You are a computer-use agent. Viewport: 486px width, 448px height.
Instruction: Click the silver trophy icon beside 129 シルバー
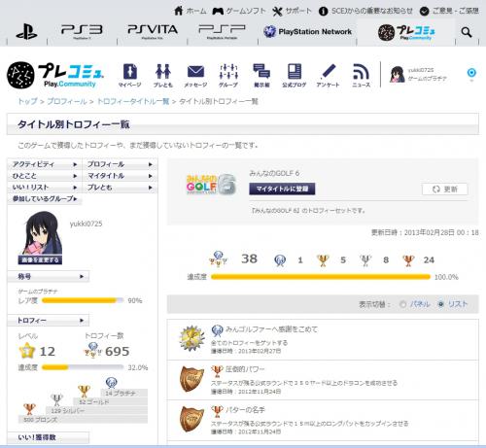[x=56, y=400]
